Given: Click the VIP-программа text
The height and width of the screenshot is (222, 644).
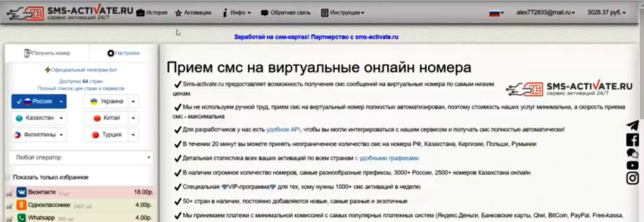Looking at the screenshot, I should pyautogui.click(x=249, y=187).
